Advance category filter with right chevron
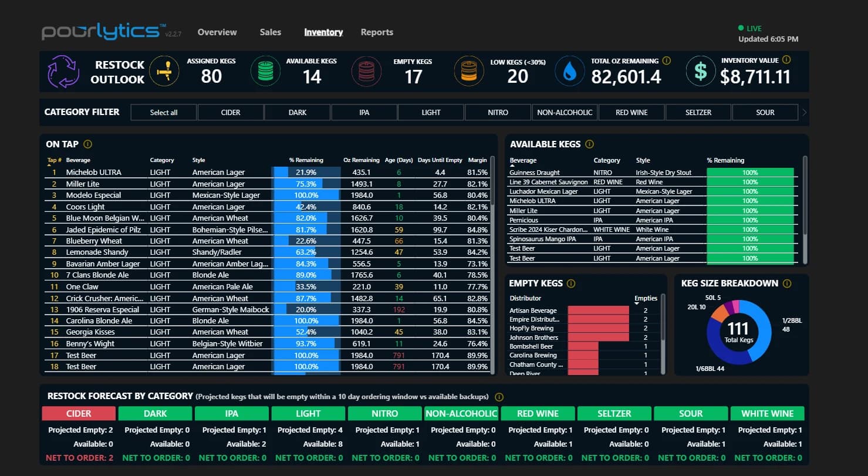 [x=804, y=112]
